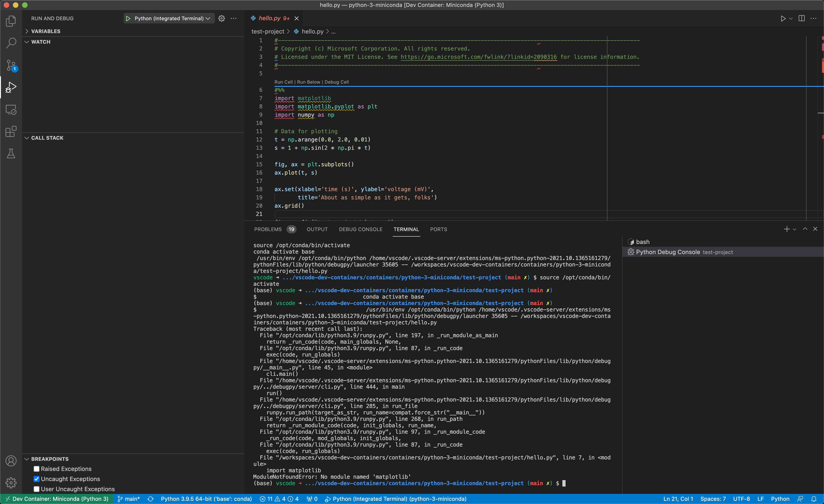The height and width of the screenshot is (504, 824).
Task: Enable Raised Exceptions breakpoint checkbox
Action: point(37,469)
